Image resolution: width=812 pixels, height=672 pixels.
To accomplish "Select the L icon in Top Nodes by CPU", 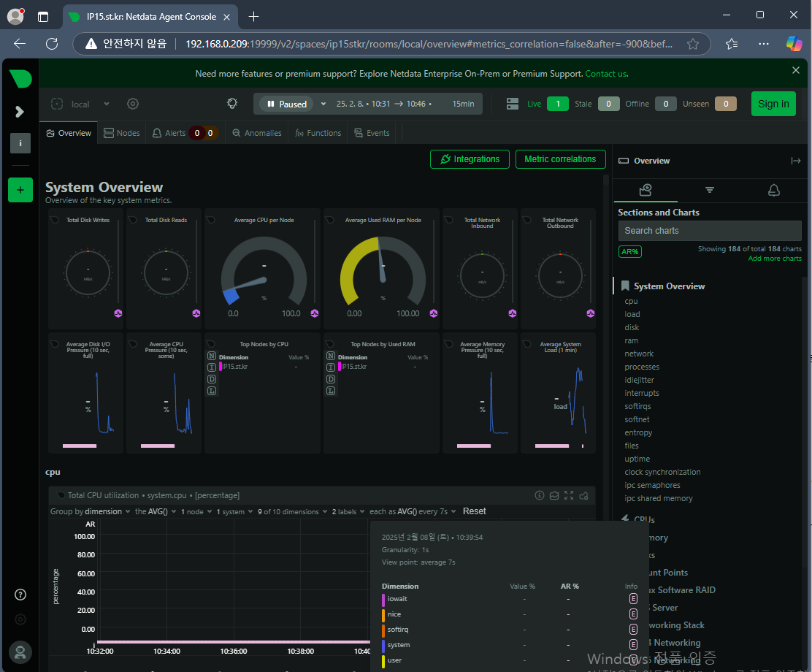I will click(212, 391).
